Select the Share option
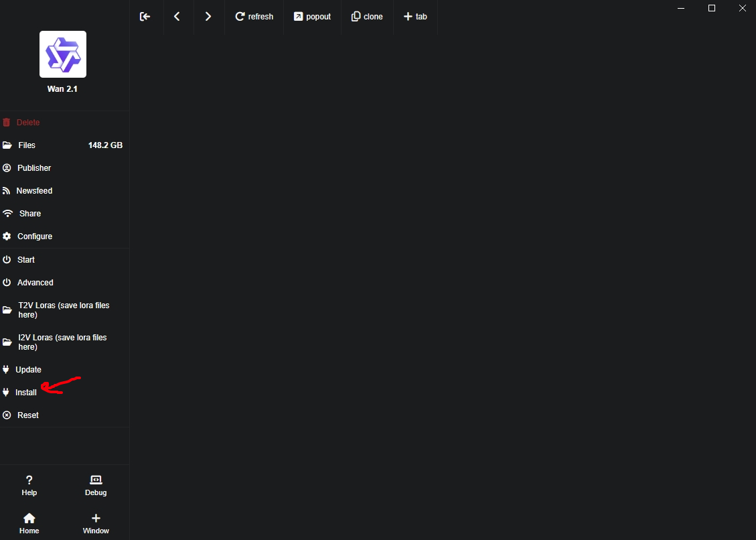The height and width of the screenshot is (540, 756). (x=29, y=214)
